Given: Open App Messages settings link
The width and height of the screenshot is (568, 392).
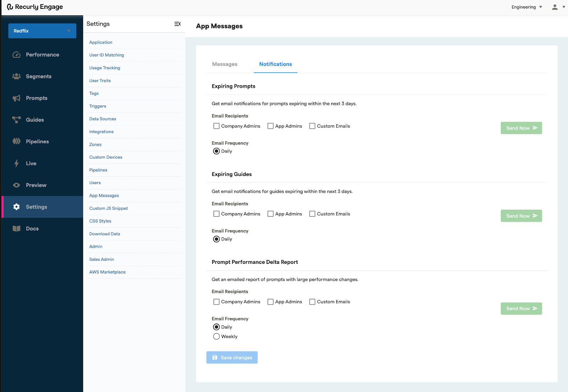Looking at the screenshot, I should pos(104,195).
